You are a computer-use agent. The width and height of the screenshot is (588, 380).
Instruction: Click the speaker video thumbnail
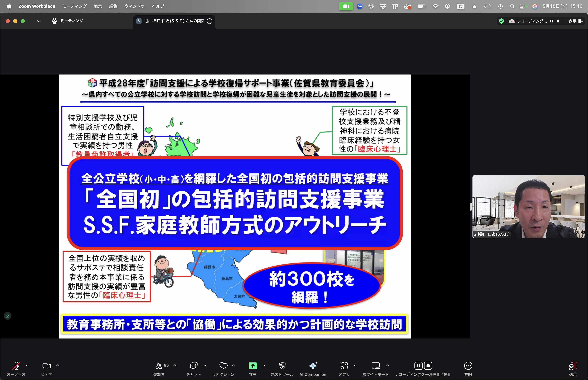click(528, 206)
